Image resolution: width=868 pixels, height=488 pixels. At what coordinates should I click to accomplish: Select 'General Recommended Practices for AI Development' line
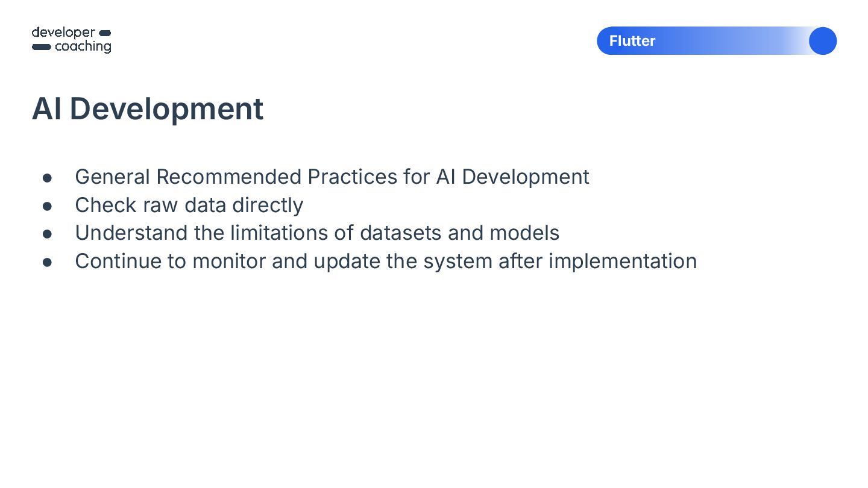coord(332,177)
